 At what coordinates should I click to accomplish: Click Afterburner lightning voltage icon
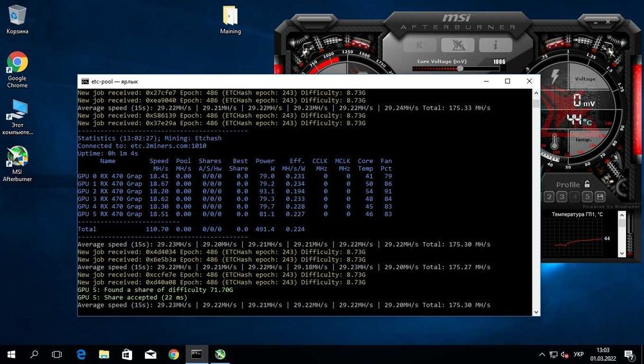click(555, 77)
